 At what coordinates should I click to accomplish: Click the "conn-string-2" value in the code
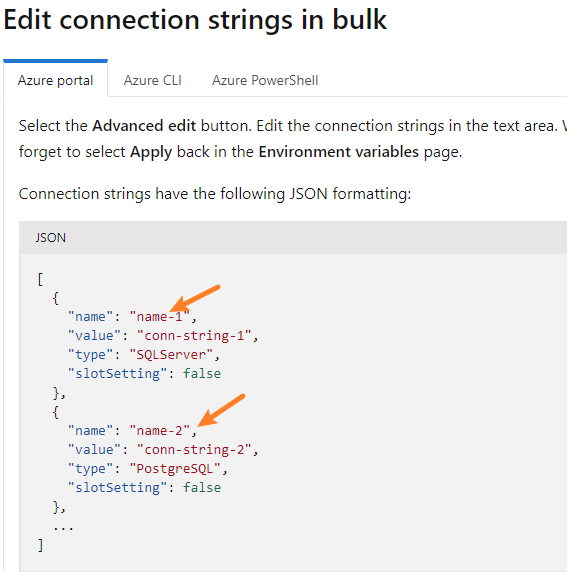(194, 449)
